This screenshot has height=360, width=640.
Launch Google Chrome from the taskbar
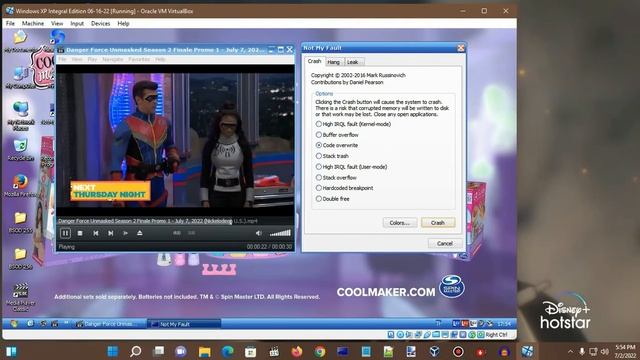tap(320, 351)
